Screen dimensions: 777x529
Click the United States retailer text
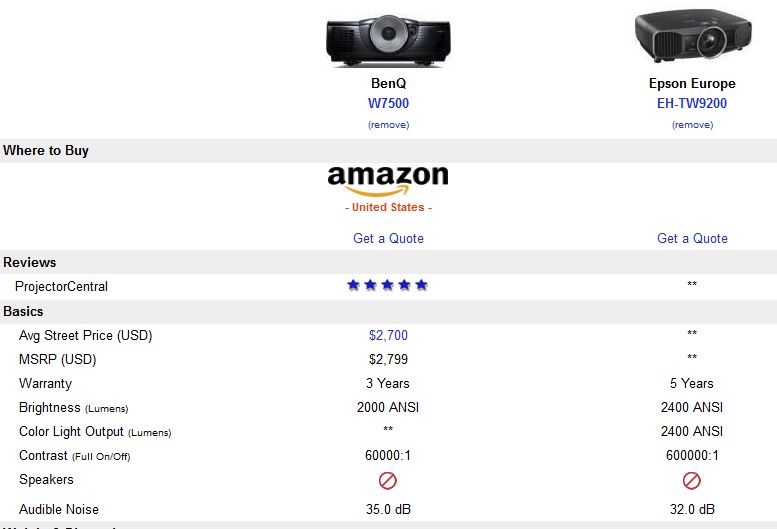tap(388, 207)
